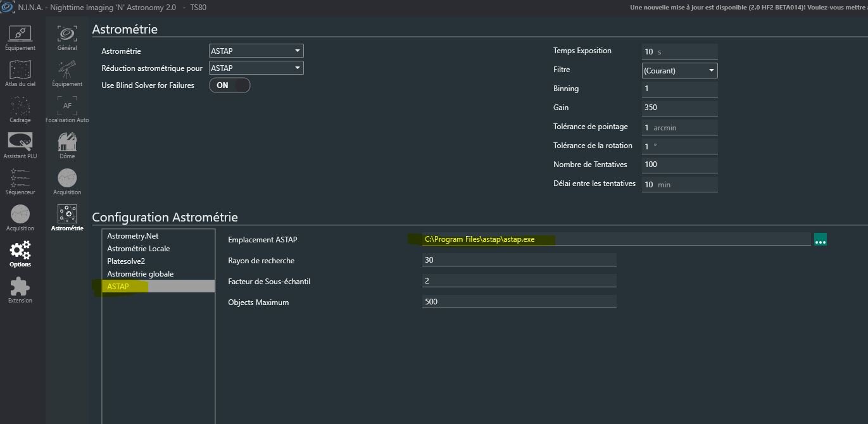The width and height of the screenshot is (868, 424).
Task: Open the Extension puzzle-piece section
Action: point(20,290)
